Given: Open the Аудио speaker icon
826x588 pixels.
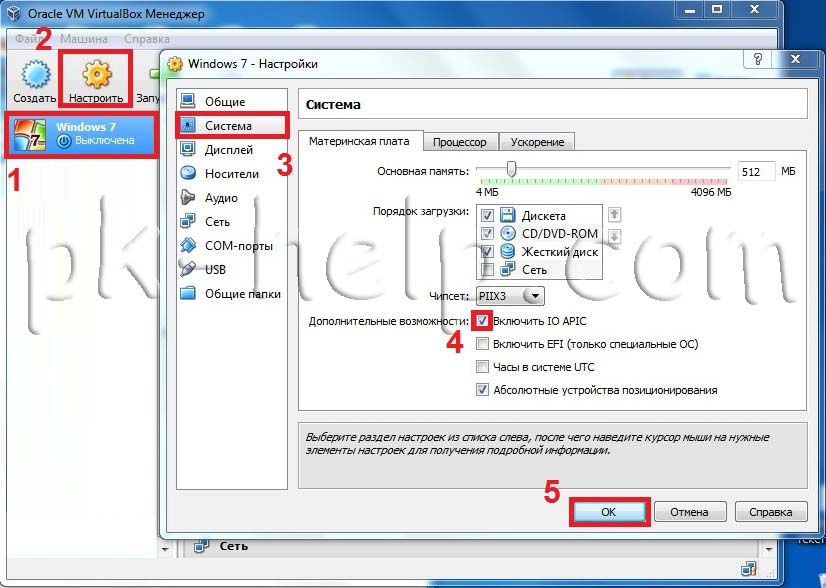Looking at the screenshot, I should (188, 197).
